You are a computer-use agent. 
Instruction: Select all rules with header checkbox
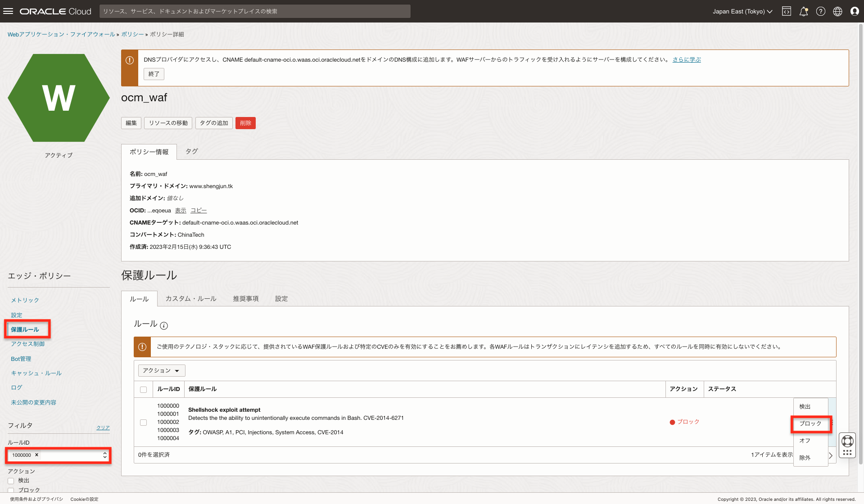144,390
